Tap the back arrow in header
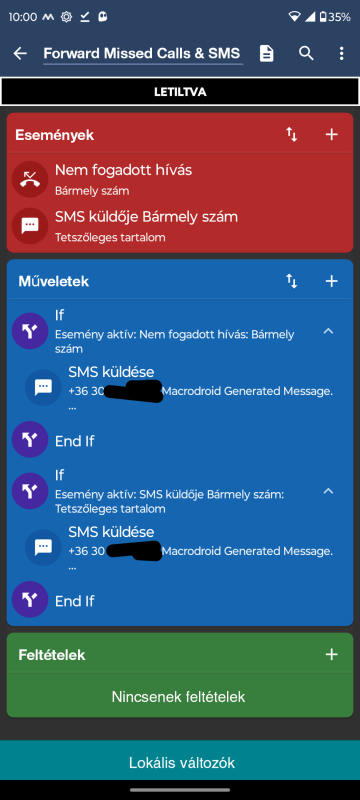 coord(20,53)
